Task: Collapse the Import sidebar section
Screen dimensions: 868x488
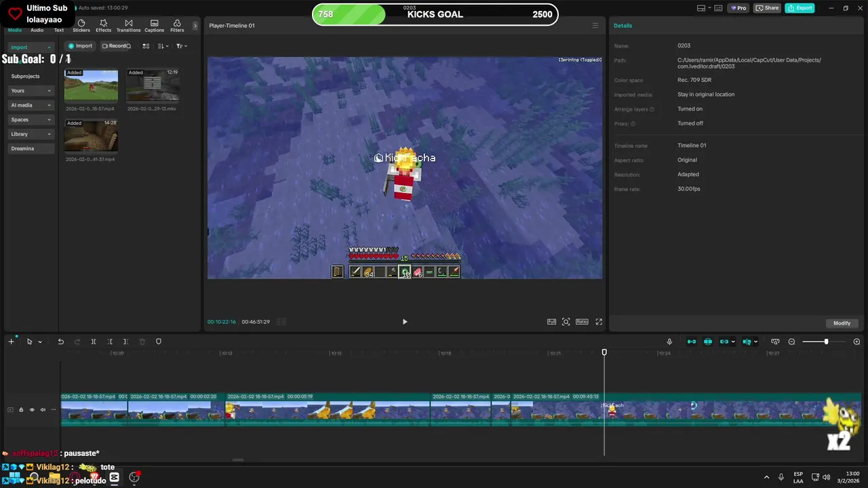Action: tap(31, 47)
